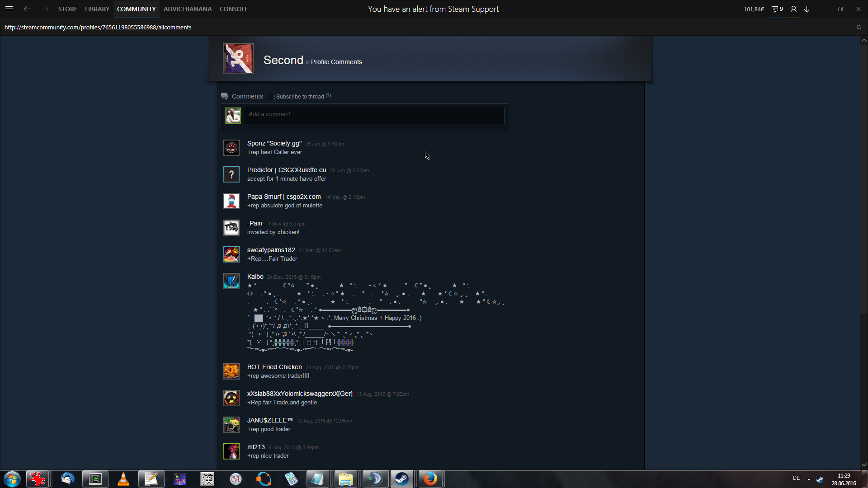Open the chat notifications icon showing 9

(x=777, y=9)
